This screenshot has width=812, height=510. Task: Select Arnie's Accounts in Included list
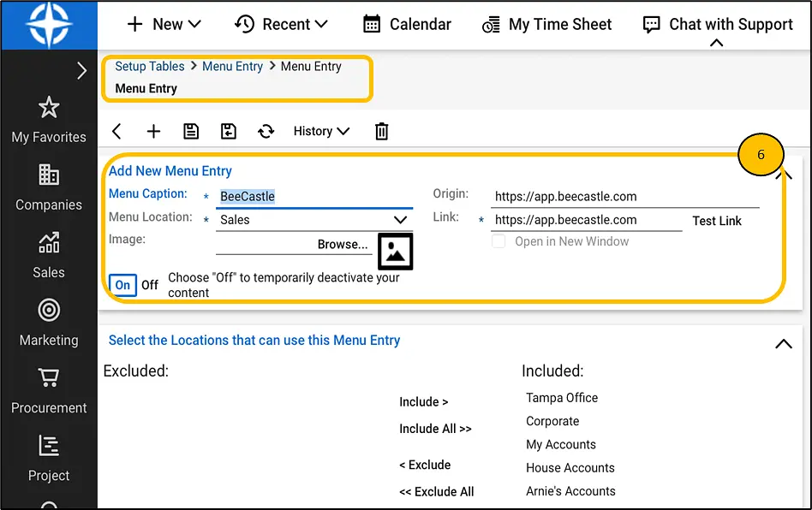click(570, 491)
